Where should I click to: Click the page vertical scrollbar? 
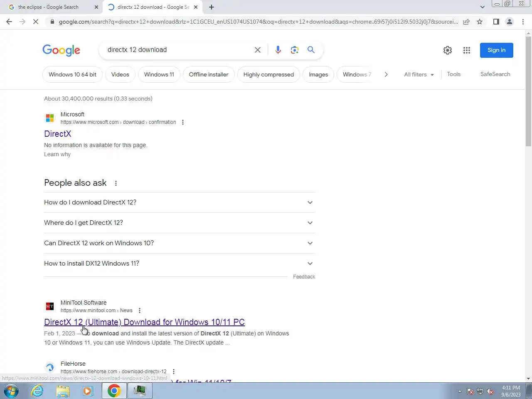pyautogui.click(x=528, y=91)
